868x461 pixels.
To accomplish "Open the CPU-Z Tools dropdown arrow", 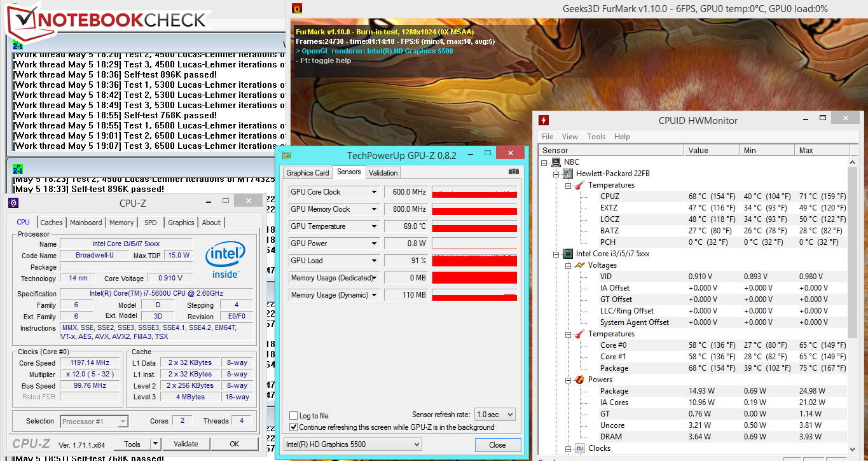I will click(155, 444).
